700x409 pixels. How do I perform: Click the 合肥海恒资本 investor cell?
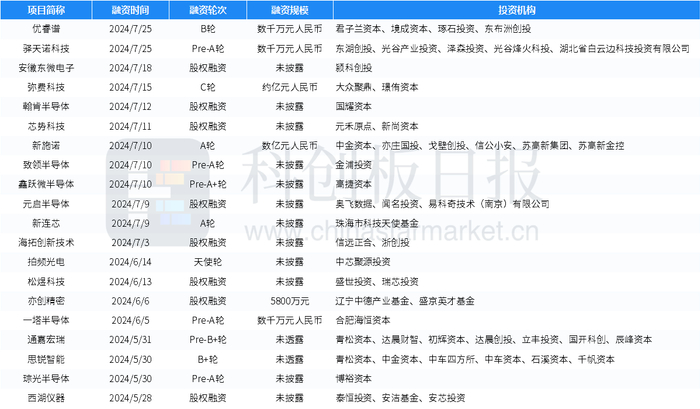click(363, 320)
